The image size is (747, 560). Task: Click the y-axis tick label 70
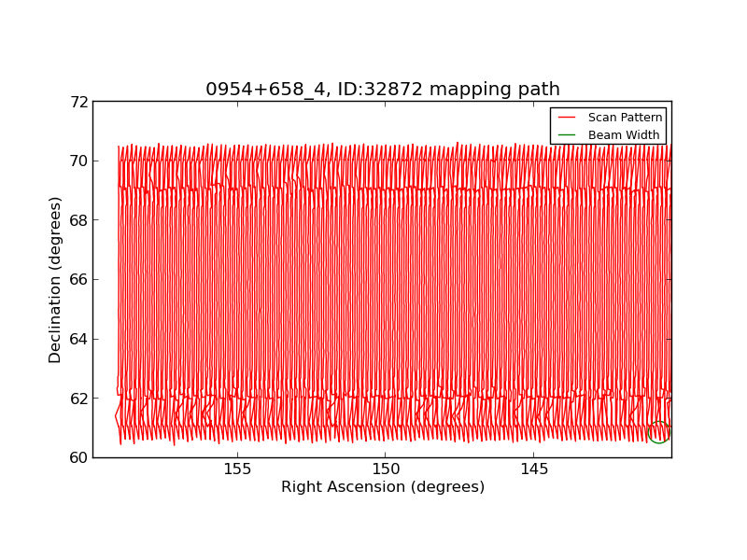pyautogui.click(x=79, y=161)
